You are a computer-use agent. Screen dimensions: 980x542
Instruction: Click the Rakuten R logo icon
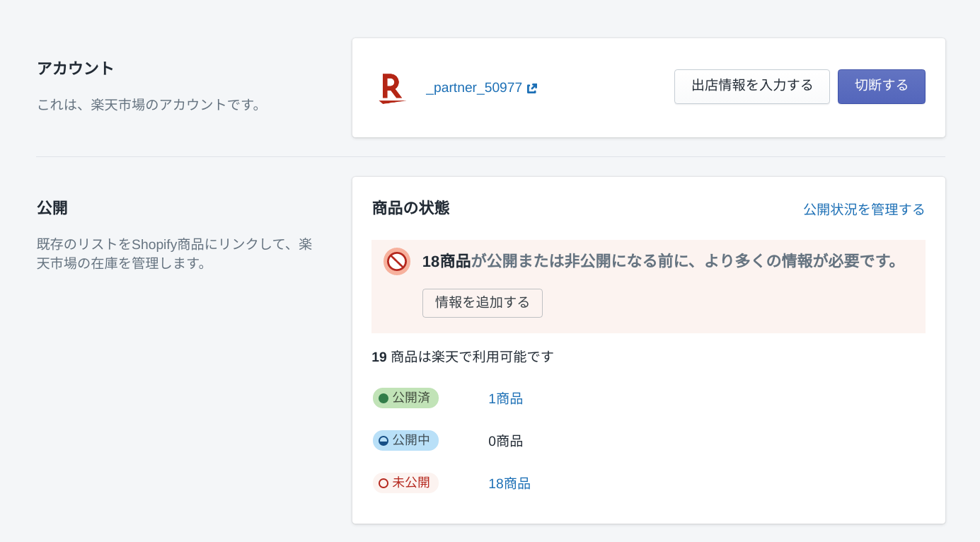coord(392,88)
